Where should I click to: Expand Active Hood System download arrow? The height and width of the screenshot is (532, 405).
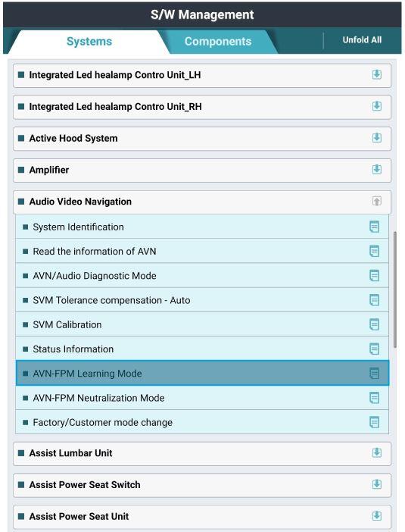click(377, 138)
